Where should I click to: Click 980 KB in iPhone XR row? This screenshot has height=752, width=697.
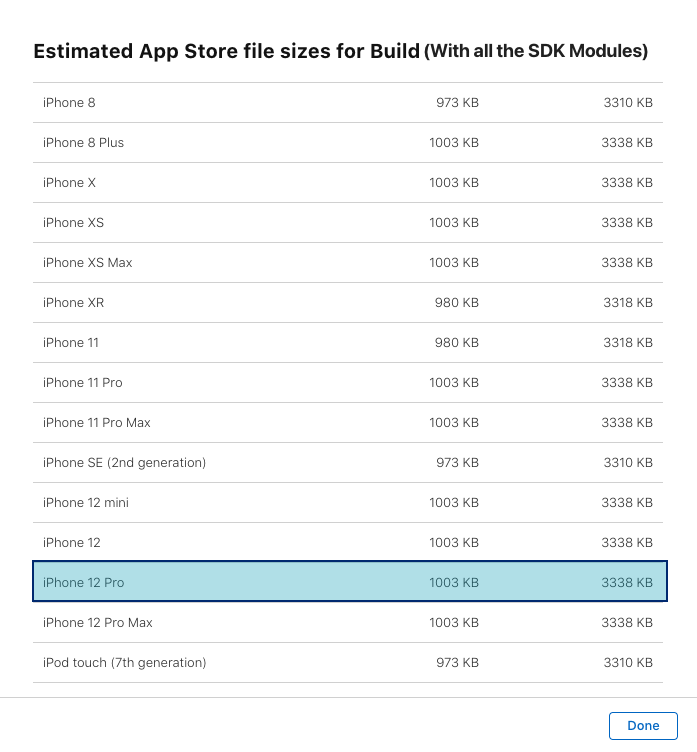(457, 303)
